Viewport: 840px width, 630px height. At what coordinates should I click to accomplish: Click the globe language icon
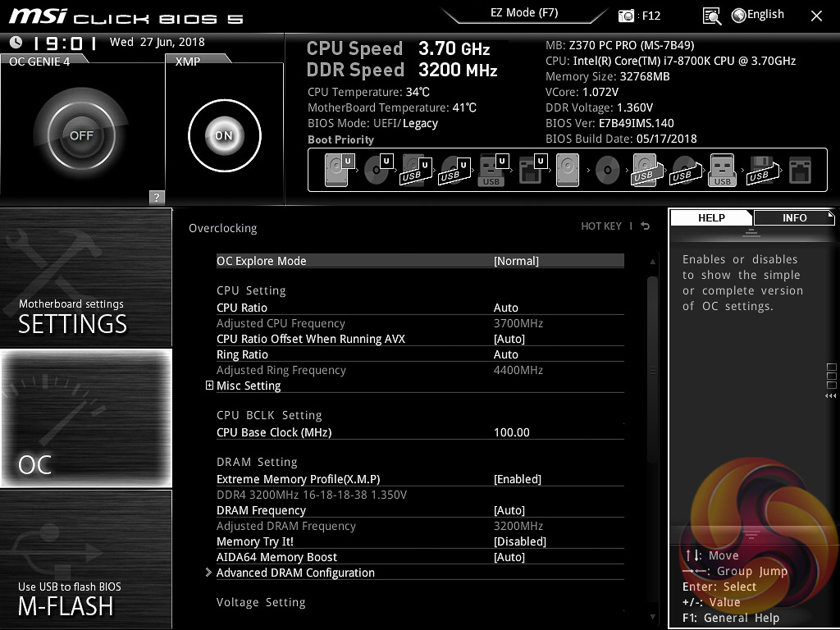(x=738, y=15)
